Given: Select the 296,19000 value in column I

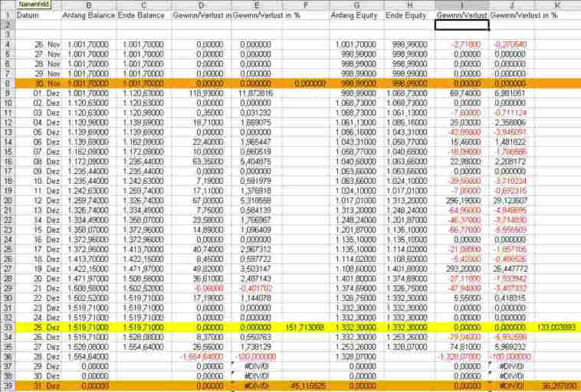Looking at the screenshot, I should pos(461,201).
